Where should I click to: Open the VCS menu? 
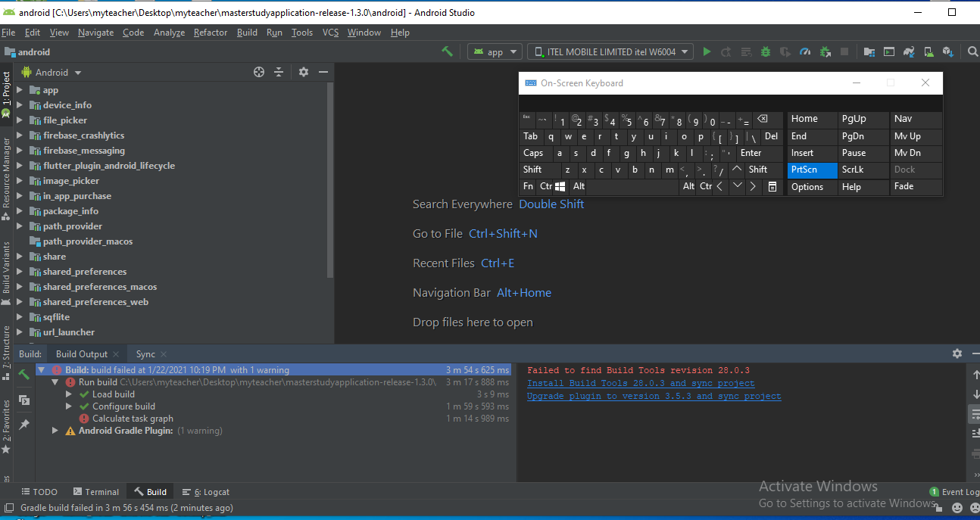(330, 33)
